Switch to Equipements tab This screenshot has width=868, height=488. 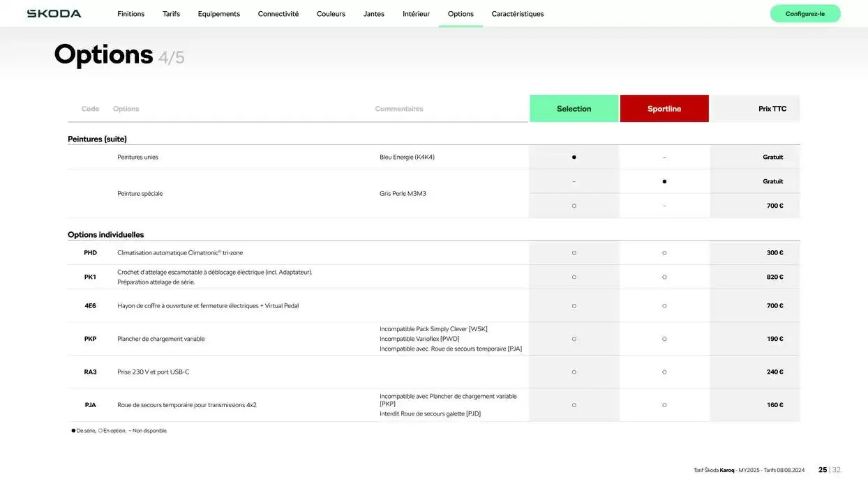click(x=218, y=14)
